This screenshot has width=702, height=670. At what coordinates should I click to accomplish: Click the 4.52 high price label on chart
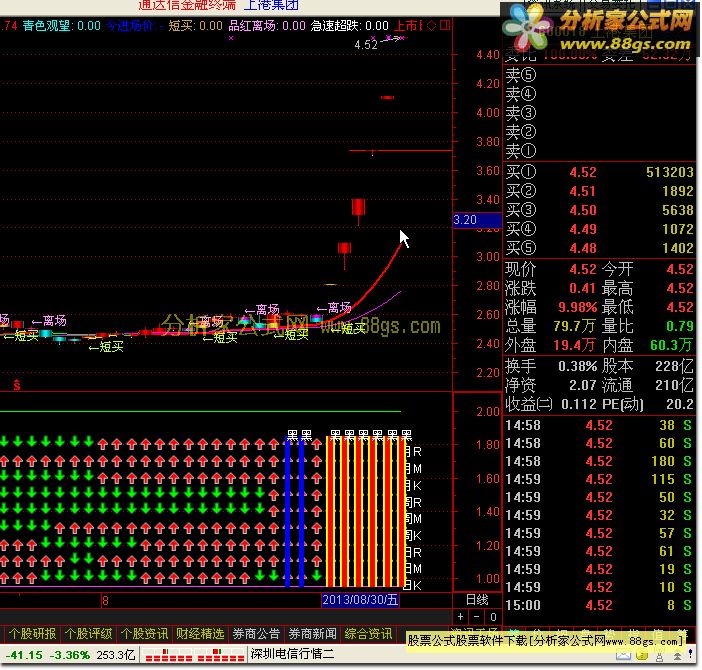pyautogui.click(x=366, y=45)
